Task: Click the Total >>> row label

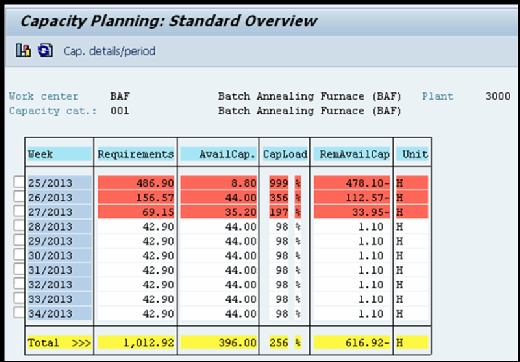Action: click(x=59, y=342)
